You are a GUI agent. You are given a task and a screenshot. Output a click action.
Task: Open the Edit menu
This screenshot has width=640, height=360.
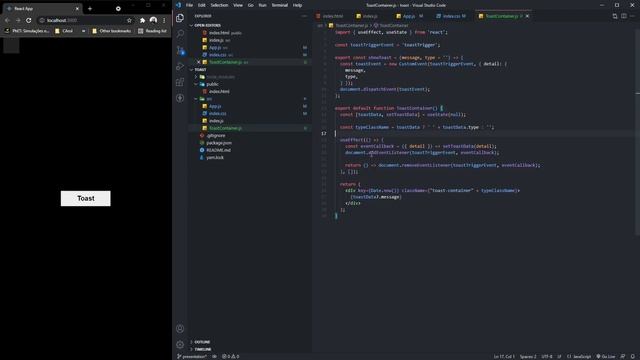202,5
